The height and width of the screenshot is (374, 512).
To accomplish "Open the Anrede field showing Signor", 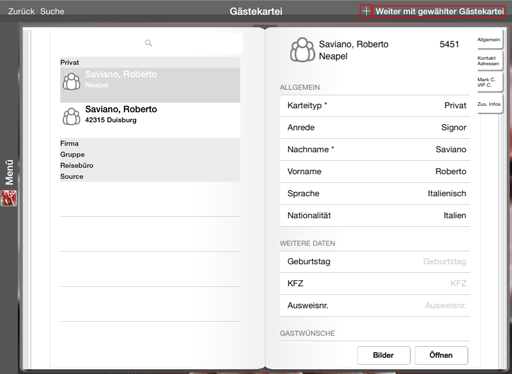I will click(x=375, y=128).
